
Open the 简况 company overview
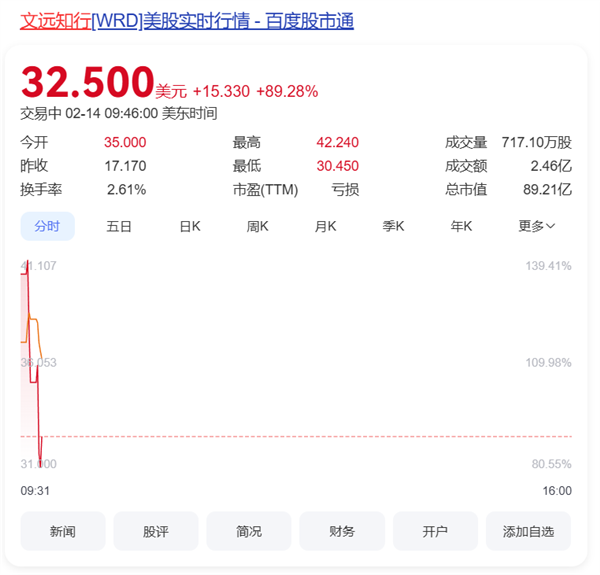point(249,531)
